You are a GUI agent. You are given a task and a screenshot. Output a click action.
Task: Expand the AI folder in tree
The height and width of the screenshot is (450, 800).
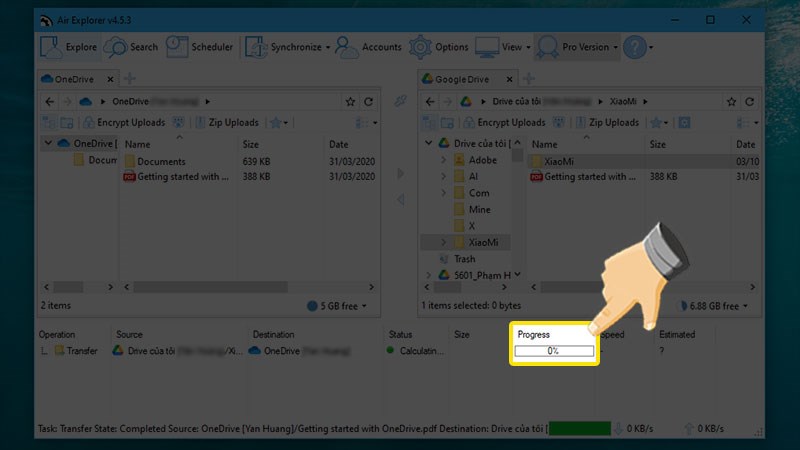pos(443,177)
